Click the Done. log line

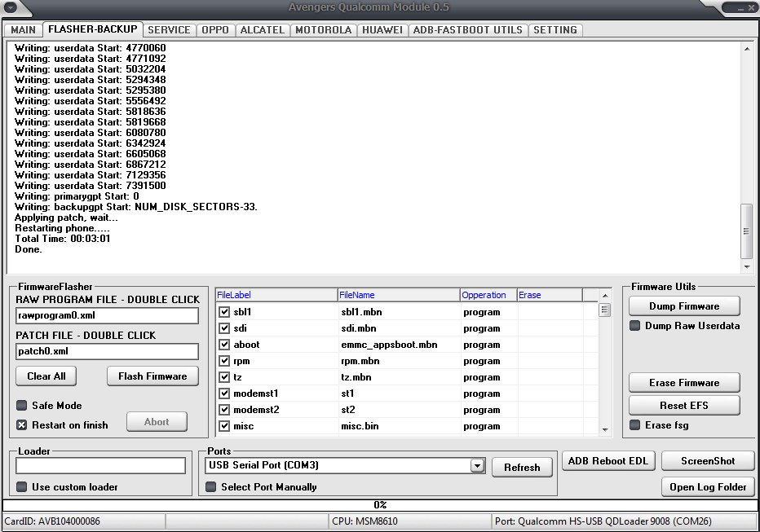tap(28, 249)
